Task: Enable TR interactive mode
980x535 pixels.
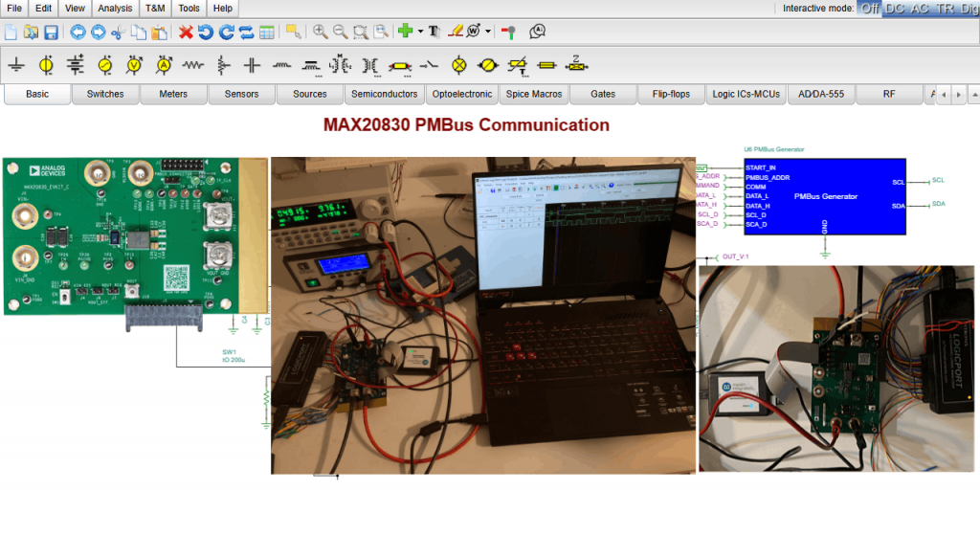Action: [x=944, y=8]
